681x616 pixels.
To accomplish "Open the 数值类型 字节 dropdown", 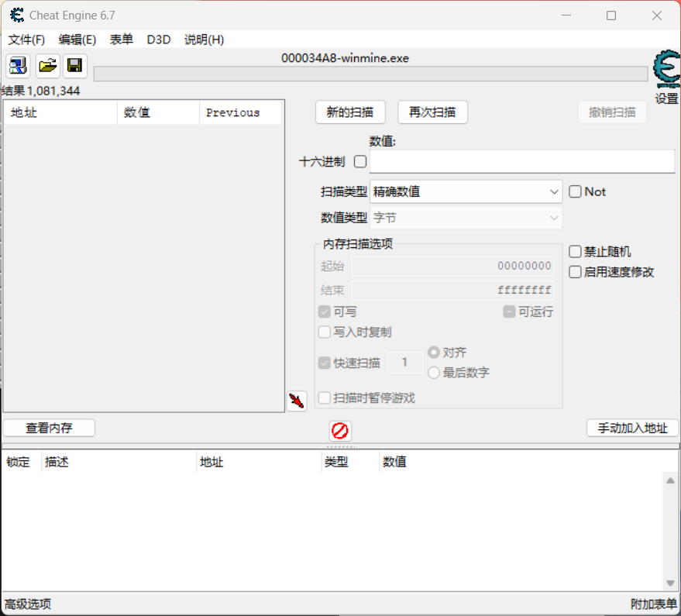I will [466, 218].
